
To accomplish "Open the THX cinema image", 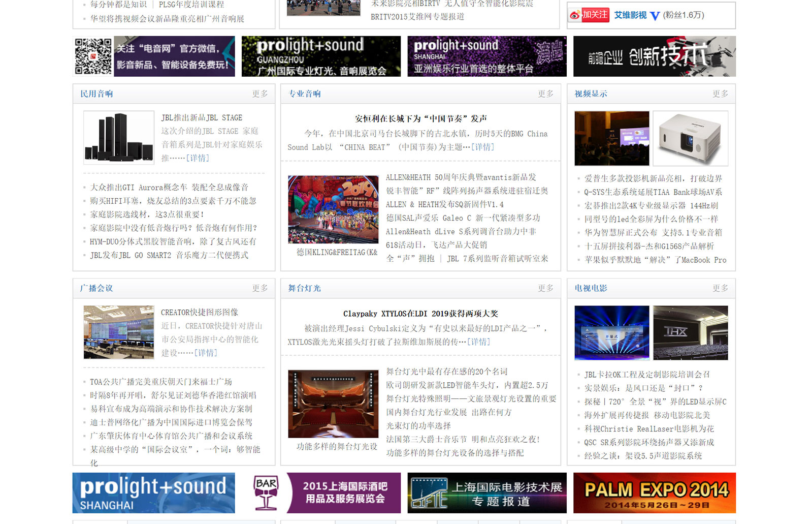I will [690, 332].
